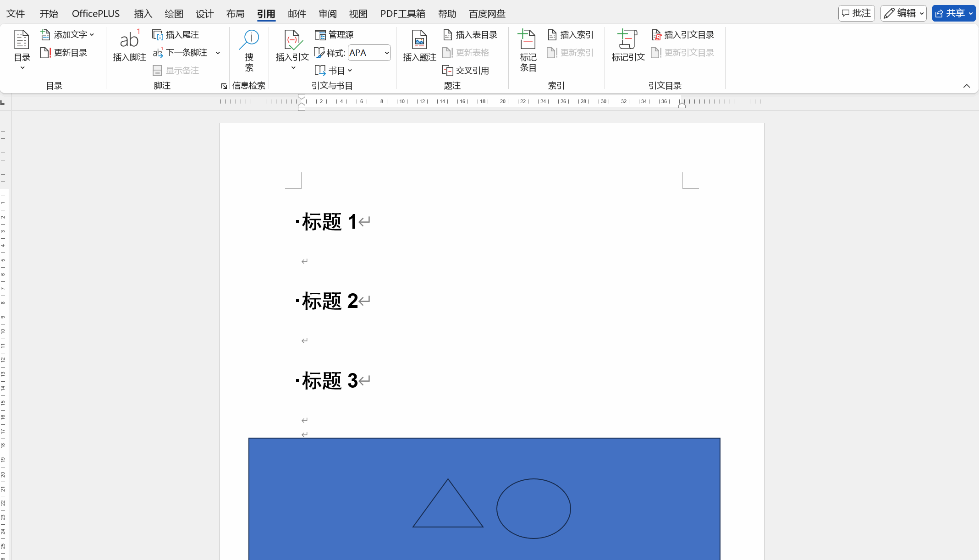The width and height of the screenshot is (979, 560).
Task: Expand the Add Text (添加文字) dropdown
Action: (68, 35)
